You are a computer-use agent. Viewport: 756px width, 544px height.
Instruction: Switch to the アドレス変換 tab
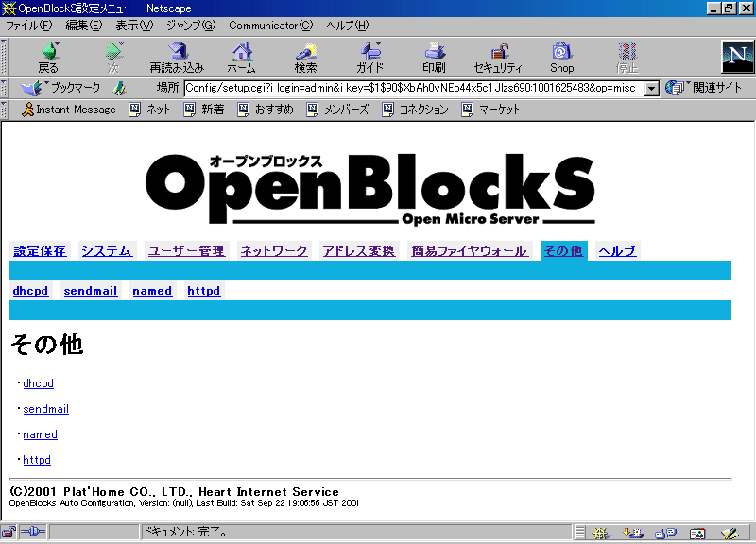(359, 251)
